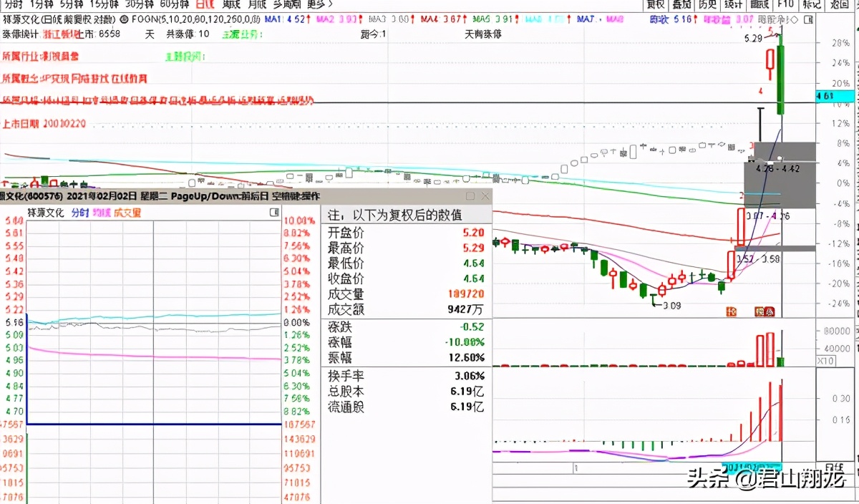Screen dimensions: 859x504
Task: Click the 共涨停: 10 statistic
Action: pos(188,34)
